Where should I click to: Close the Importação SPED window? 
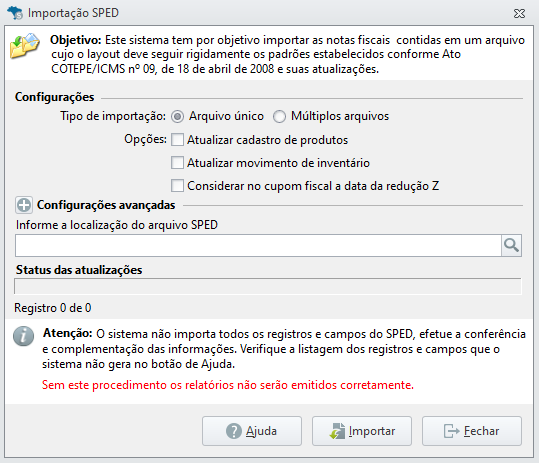point(519,13)
